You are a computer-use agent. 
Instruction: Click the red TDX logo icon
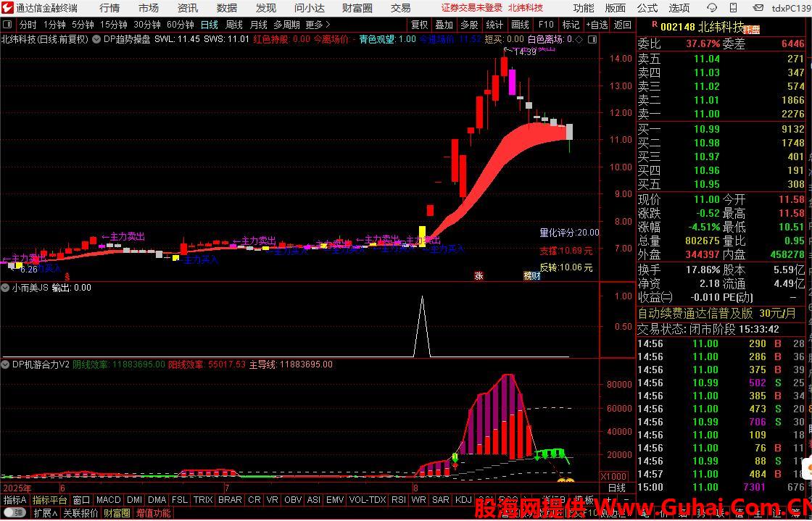[x=7, y=8]
